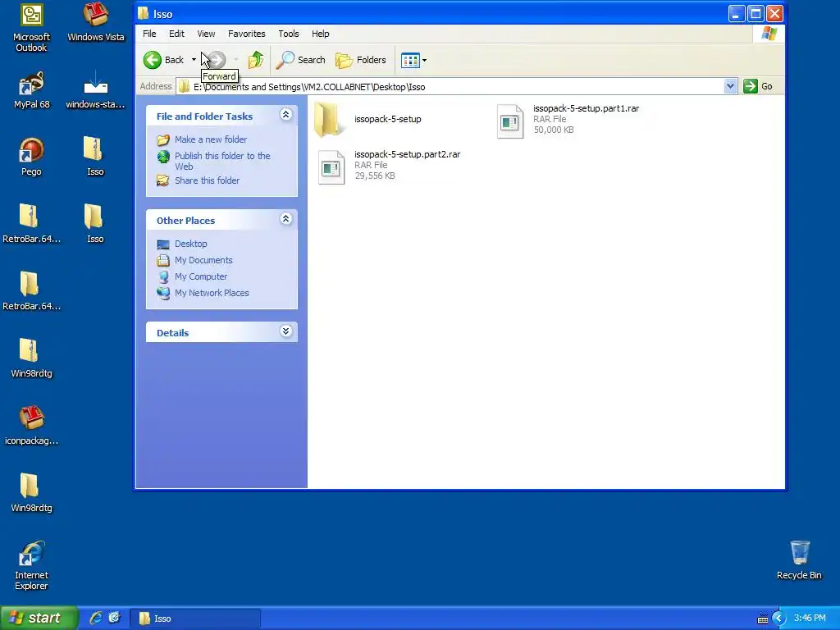Toggle the Folders pane button
This screenshot has width=840, height=630.
point(361,60)
